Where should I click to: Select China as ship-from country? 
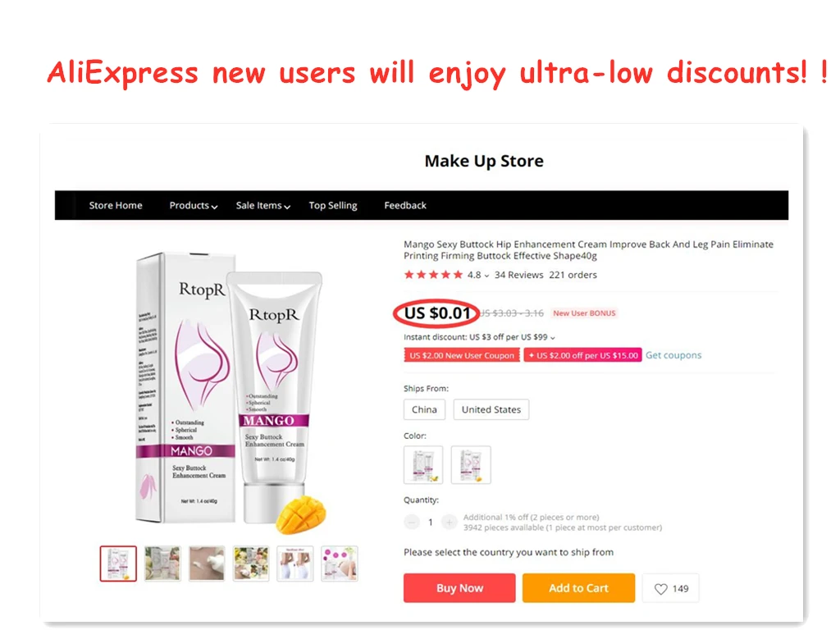[x=424, y=409]
